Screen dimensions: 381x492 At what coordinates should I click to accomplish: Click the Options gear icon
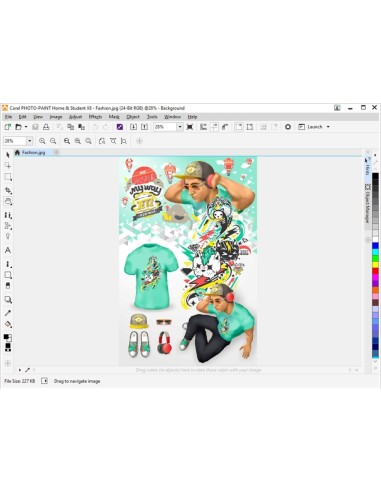(288, 127)
